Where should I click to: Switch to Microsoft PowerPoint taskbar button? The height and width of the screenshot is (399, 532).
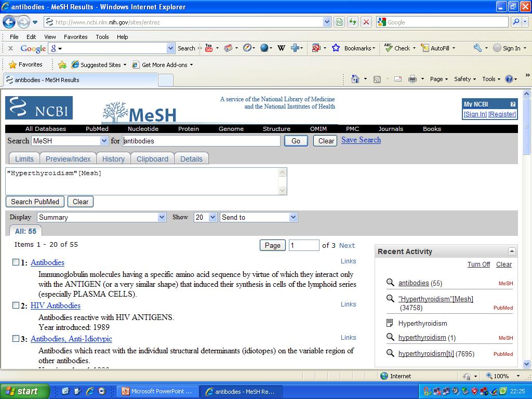tap(158, 391)
